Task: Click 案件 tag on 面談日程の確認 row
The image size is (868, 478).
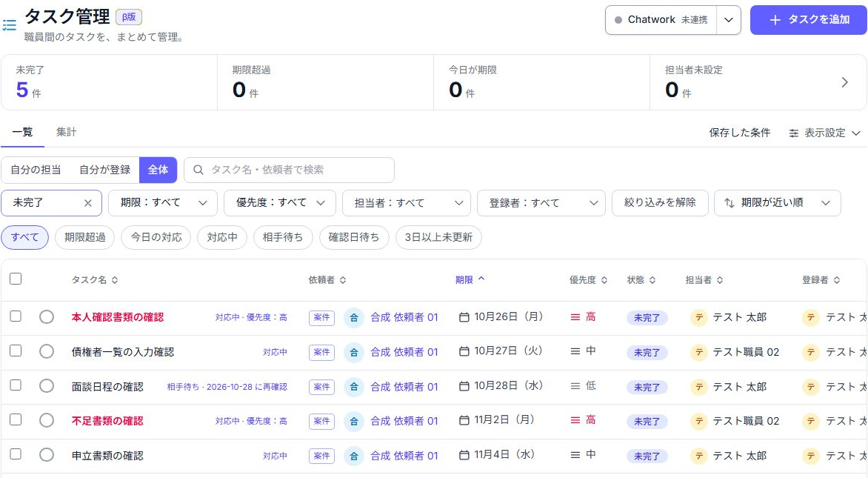Action: point(321,387)
